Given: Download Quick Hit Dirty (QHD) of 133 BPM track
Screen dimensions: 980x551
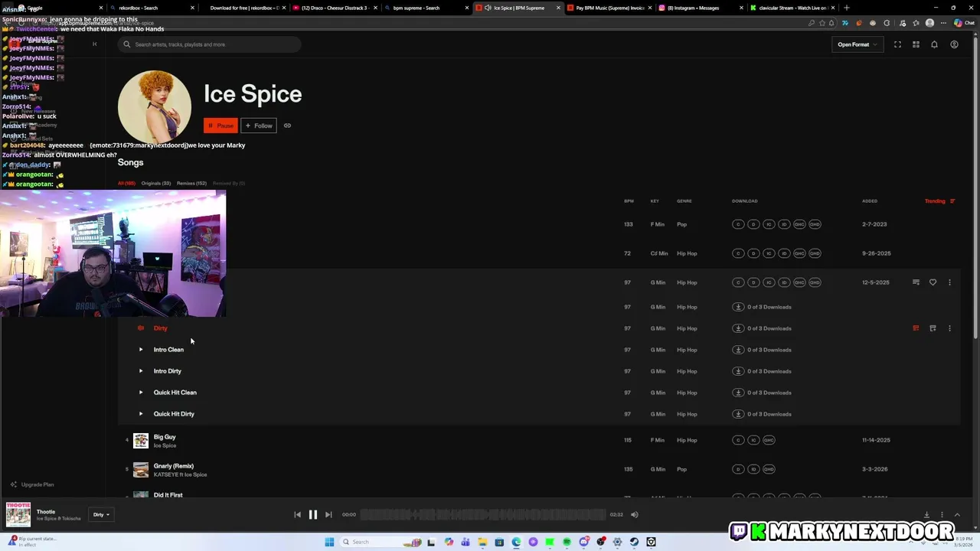Looking at the screenshot, I should point(815,224).
